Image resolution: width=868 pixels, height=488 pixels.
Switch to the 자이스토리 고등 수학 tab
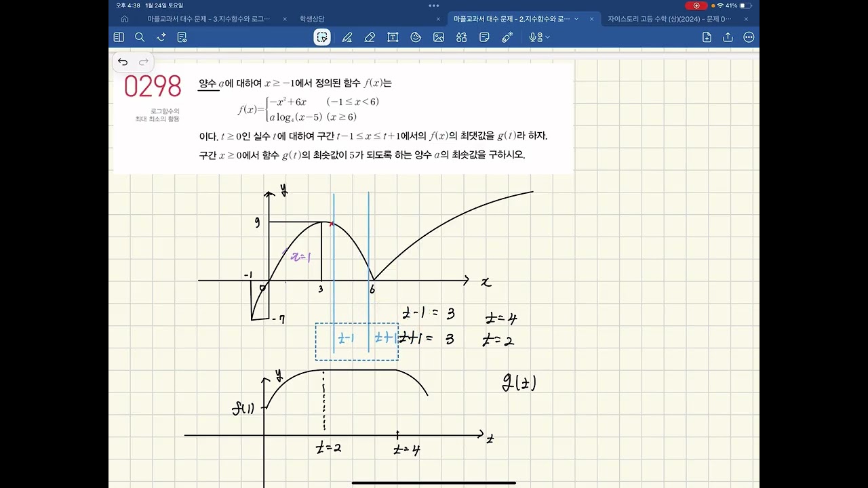[x=670, y=19]
